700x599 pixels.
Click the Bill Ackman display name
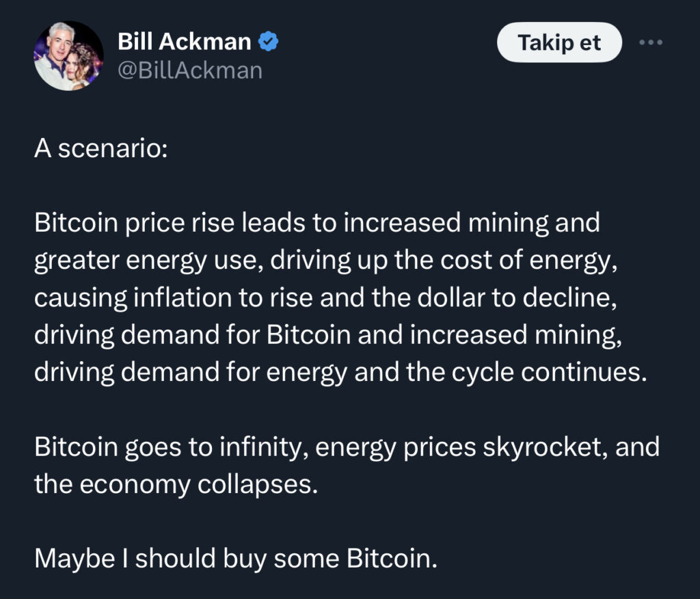(185, 41)
